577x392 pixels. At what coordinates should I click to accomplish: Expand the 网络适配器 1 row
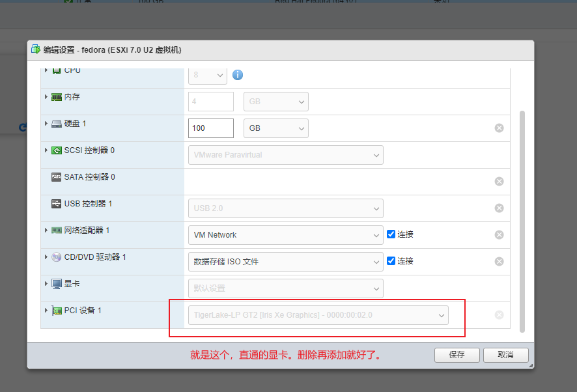tap(46, 230)
